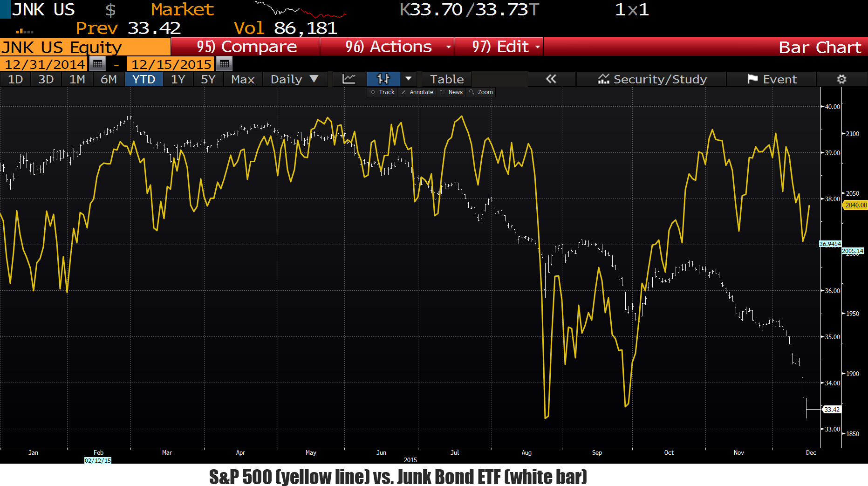868x486 pixels.
Task: Open chart settings gear icon
Action: [841, 79]
